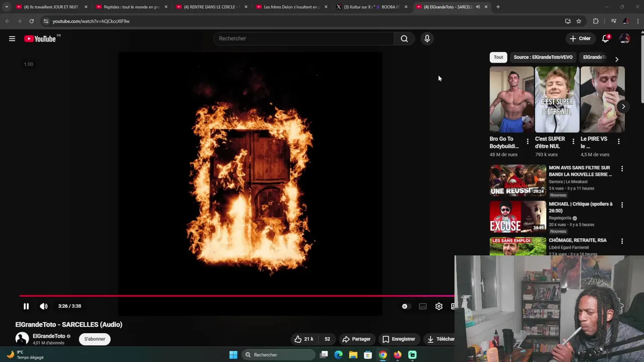Viewport: 644px width, 362px height.
Task: Switch to RENTRE DANS LE CERCLE tab
Action: tap(211, 7)
